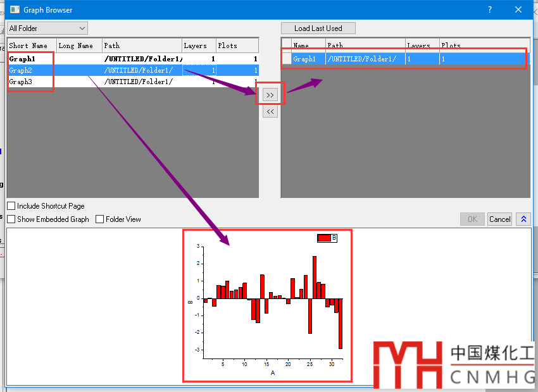The width and height of the screenshot is (538, 392).
Task: Sort by Short Name column header
Action: [x=32, y=46]
